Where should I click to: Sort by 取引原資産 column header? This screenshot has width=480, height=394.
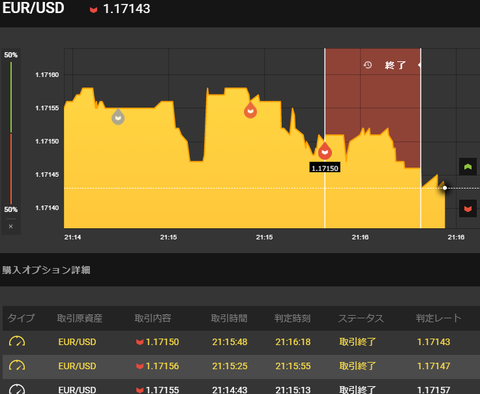click(x=80, y=318)
